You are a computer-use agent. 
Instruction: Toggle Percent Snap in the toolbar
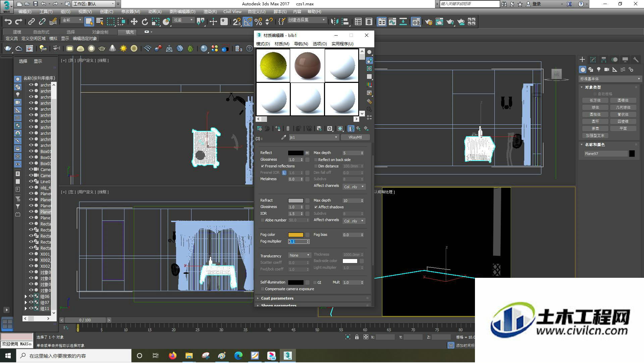pos(258,22)
